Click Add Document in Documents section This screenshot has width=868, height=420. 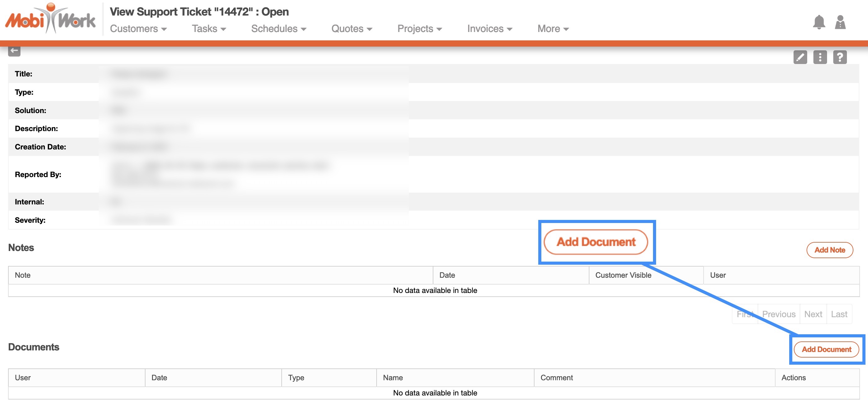pos(826,349)
